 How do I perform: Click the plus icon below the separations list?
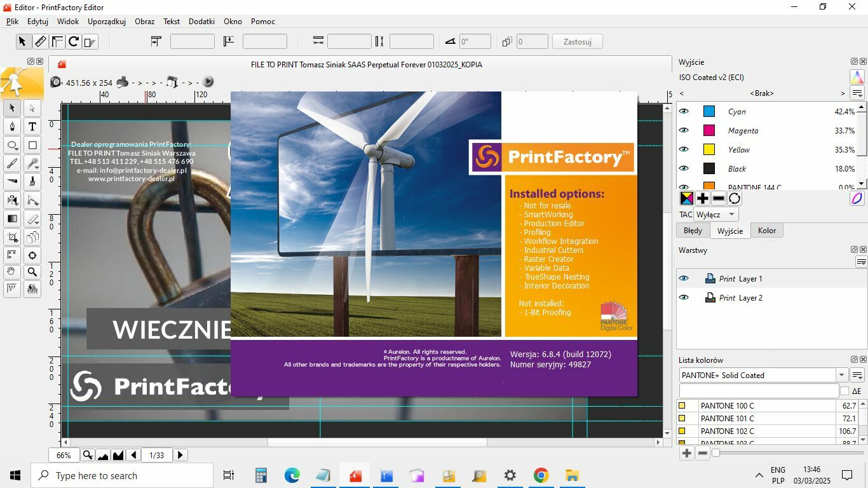click(x=702, y=198)
